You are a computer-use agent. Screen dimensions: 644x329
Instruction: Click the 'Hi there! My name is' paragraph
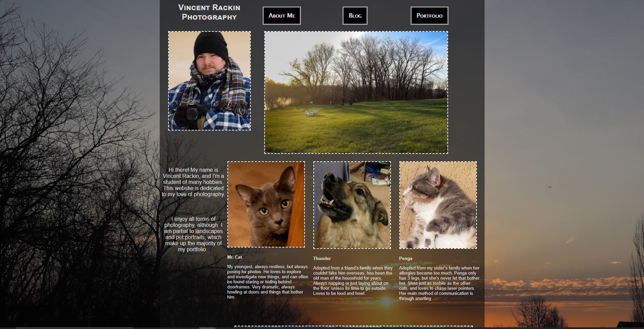click(x=193, y=182)
